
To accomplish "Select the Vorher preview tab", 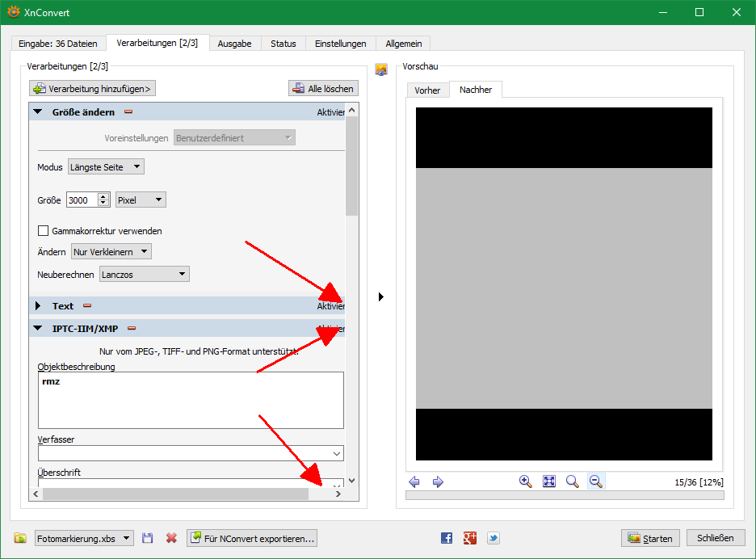I will point(427,90).
